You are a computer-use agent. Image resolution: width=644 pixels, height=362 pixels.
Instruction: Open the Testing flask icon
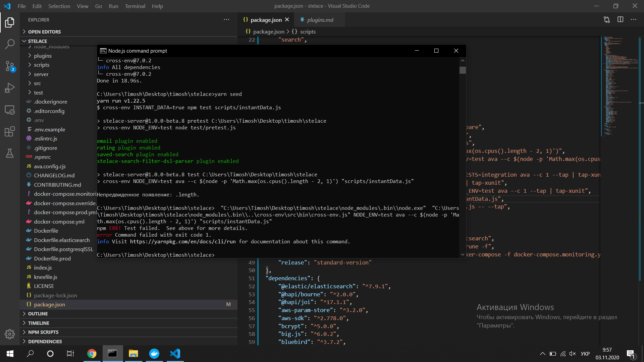pos(10,153)
